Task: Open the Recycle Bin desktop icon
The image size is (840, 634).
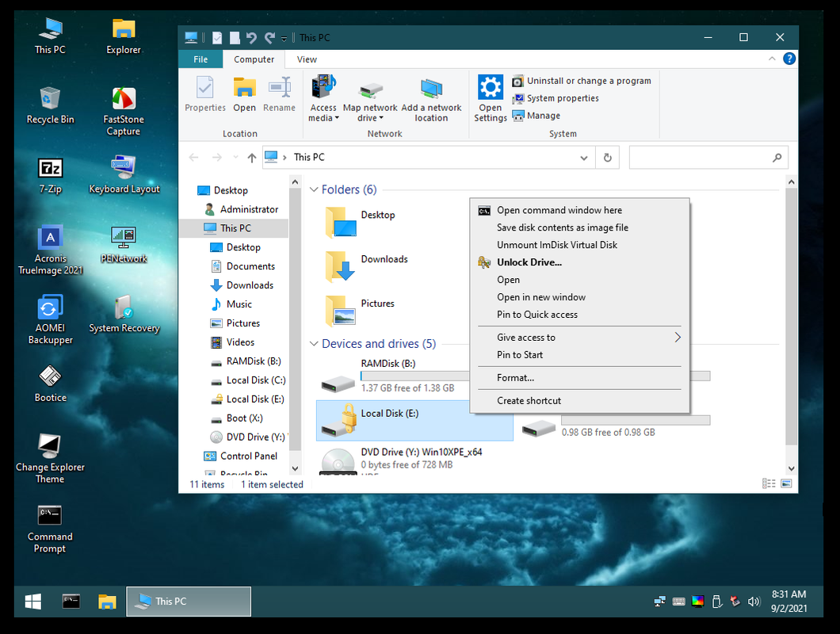Action: [x=51, y=105]
